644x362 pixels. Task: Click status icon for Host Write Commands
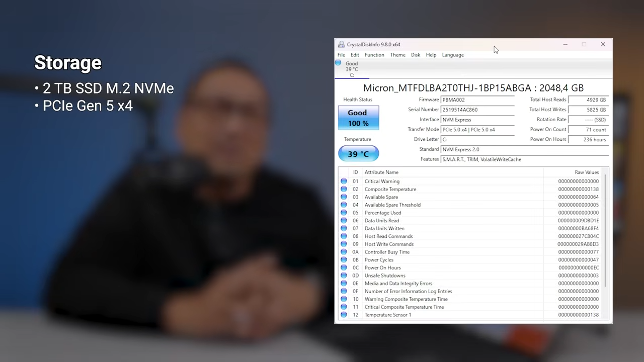[x=344, y=244]
